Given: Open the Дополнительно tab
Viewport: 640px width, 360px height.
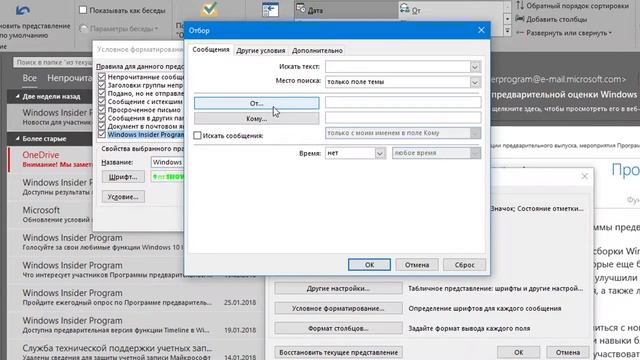Looking at the screenshot, I should click(317, 51).
